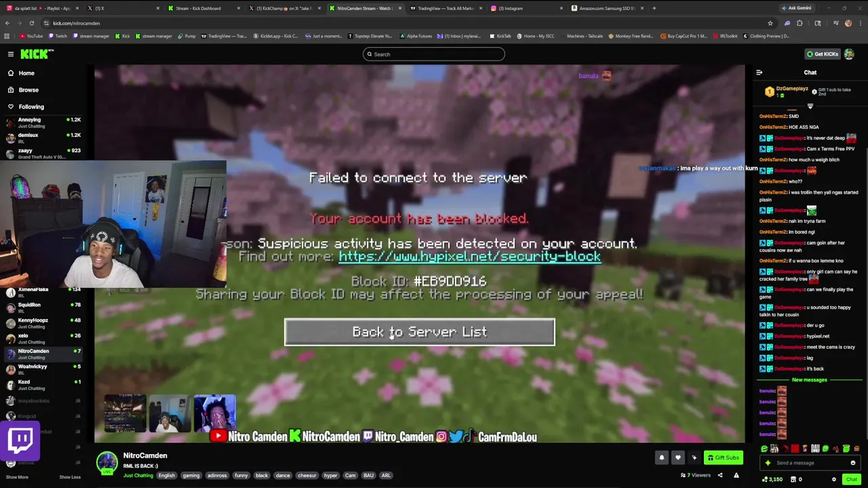Click Back to Server List button
Image resolution: width=868 pixels, height=488 pixels.
coord(419,332)
